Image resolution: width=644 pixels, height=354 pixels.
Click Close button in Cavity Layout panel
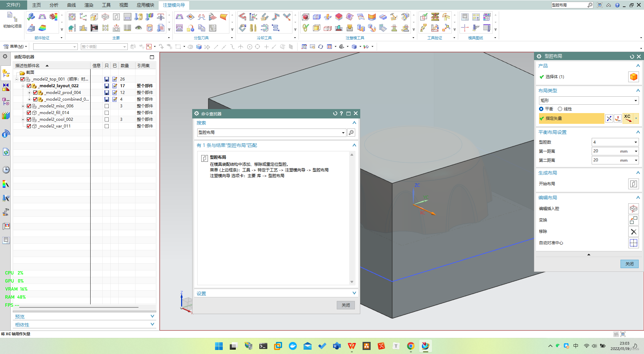tap(629, 264)
